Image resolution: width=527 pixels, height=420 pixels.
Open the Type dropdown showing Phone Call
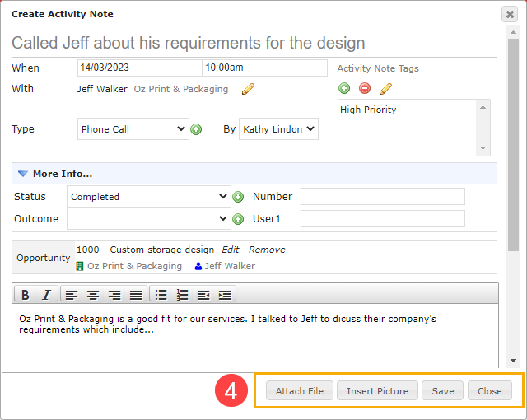133,129
